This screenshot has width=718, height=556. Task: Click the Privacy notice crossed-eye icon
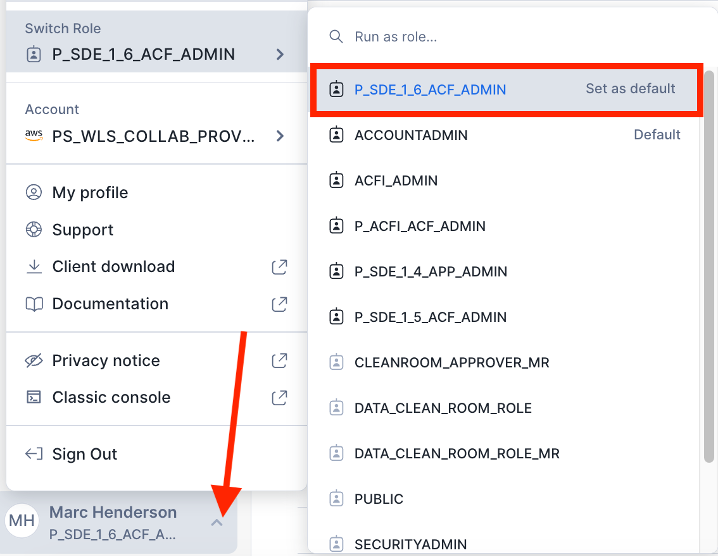point(34,360)
